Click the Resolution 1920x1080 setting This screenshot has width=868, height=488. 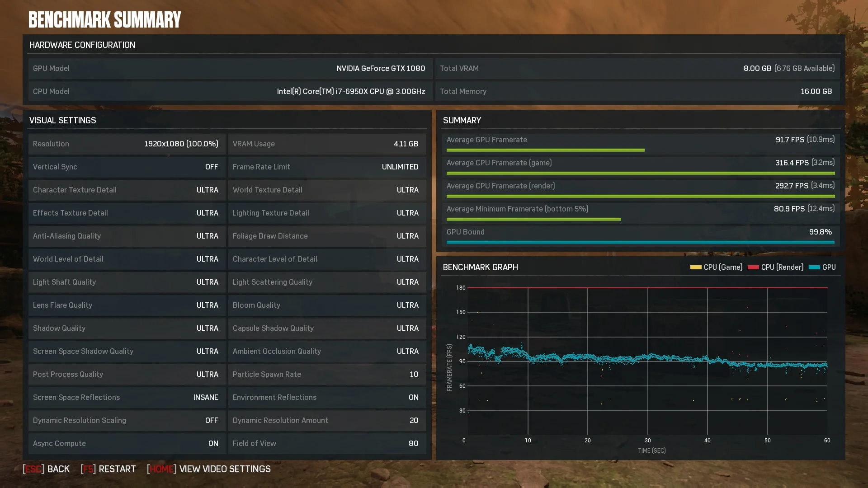pyautogui.click(x=127, y=144)
